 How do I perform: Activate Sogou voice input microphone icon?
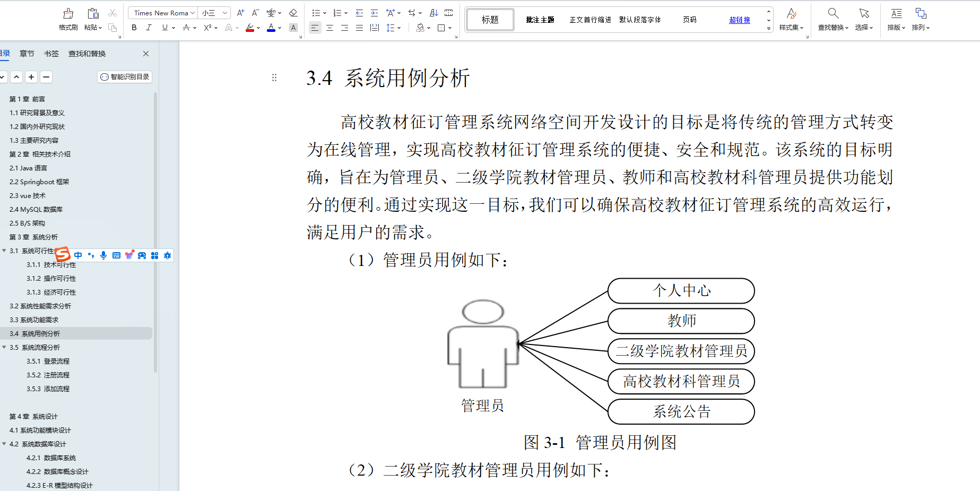click(x=103, y=255)
